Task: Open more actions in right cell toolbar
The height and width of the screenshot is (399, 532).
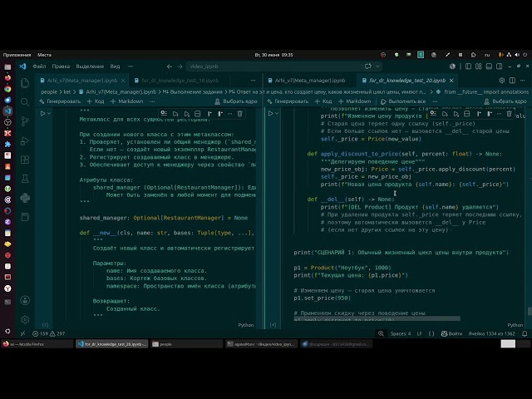Action: (499, 114)
